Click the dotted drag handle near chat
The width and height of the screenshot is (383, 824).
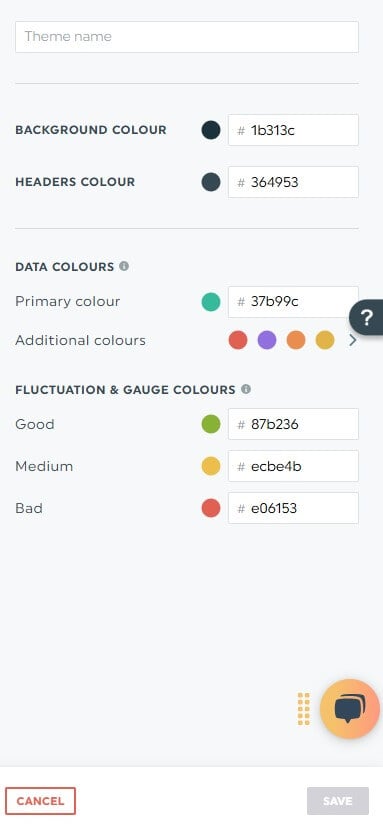pyautogui.click(x=304, y=709)
